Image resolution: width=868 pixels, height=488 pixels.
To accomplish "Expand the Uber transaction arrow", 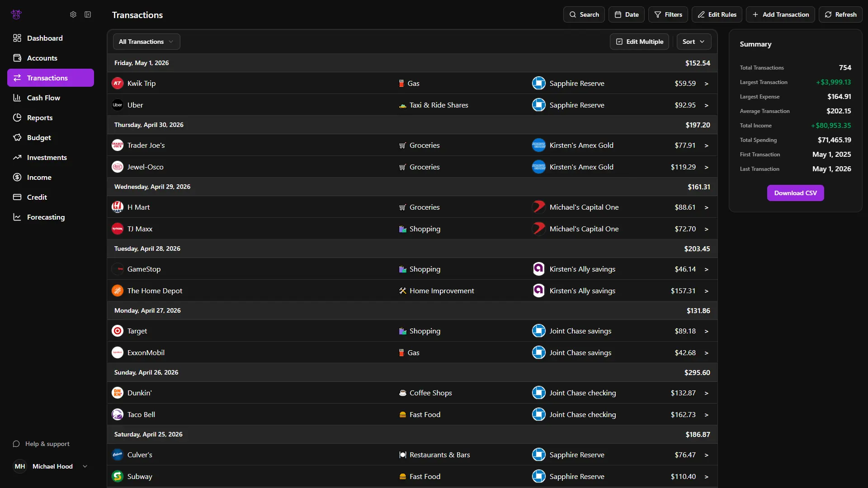I will (x=706, y=105).
